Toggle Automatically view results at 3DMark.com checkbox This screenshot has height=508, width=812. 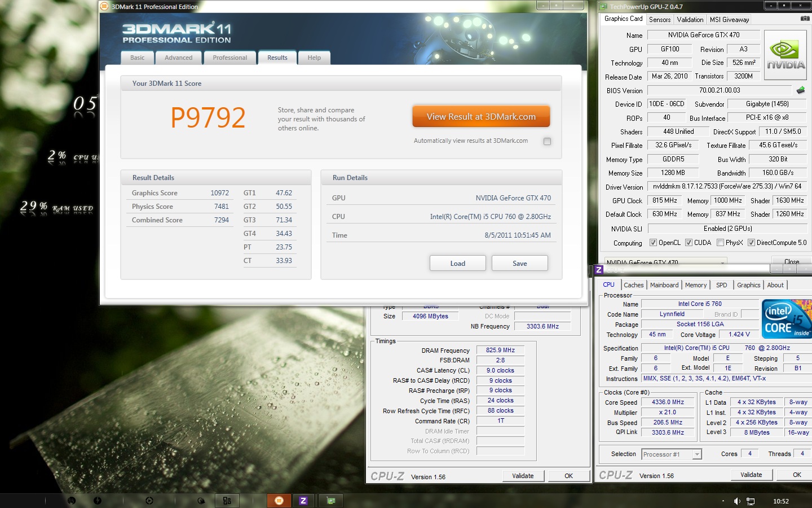(x=547, y=141)
